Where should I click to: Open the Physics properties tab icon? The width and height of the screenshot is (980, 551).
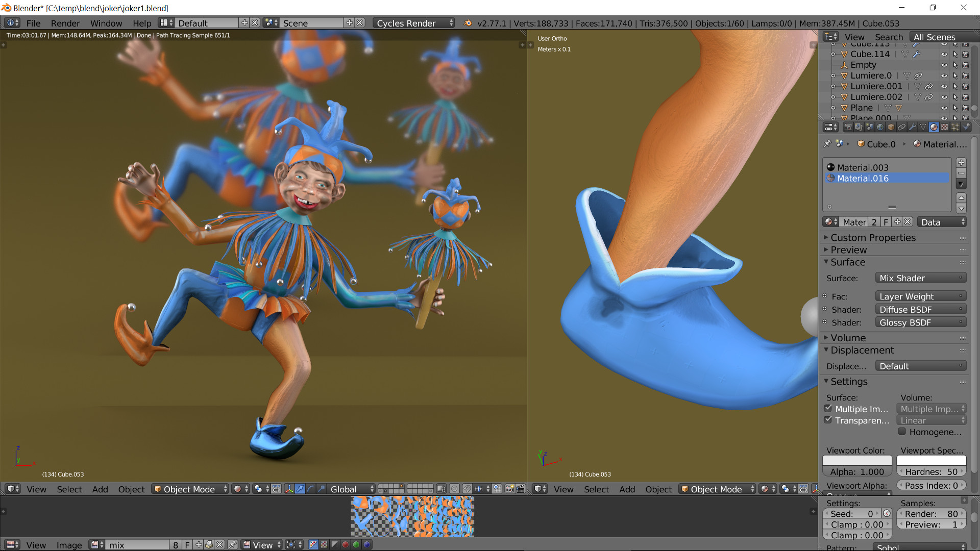point(966,127)
